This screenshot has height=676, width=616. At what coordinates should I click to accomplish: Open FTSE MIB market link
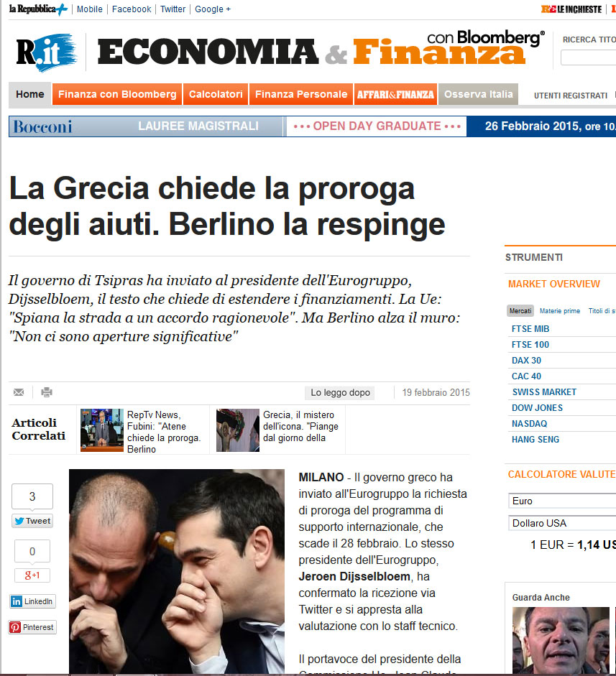530,328
